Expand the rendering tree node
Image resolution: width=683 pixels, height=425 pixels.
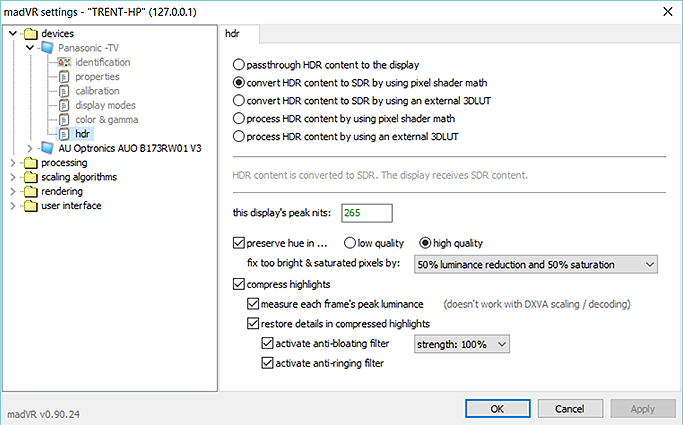[13, 192]
